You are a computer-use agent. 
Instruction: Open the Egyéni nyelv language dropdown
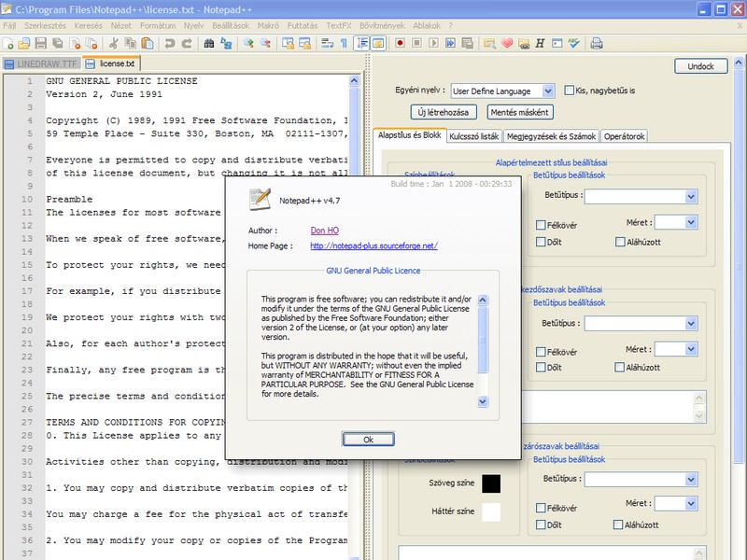click(548, 91)
